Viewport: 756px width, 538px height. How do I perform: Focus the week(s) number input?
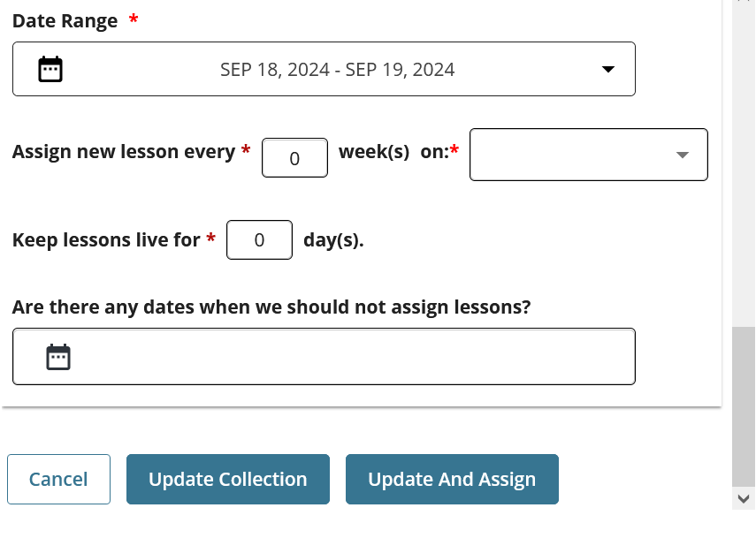point(294,158)
